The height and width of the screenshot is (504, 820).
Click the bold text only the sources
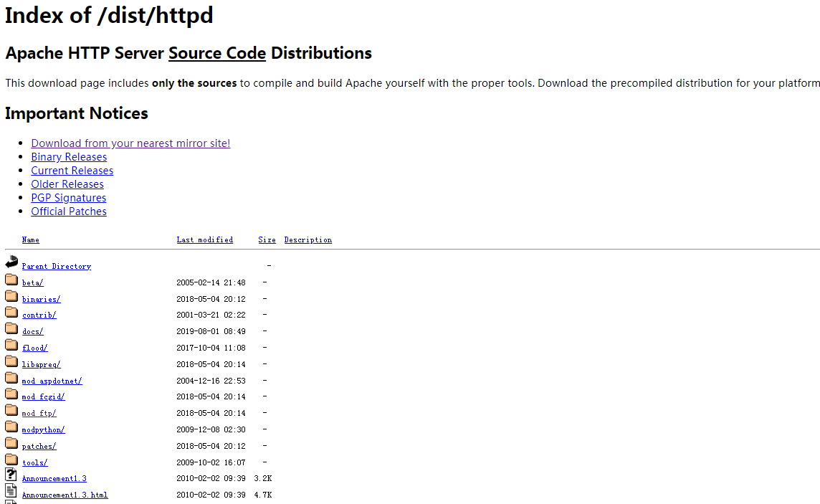194,83
